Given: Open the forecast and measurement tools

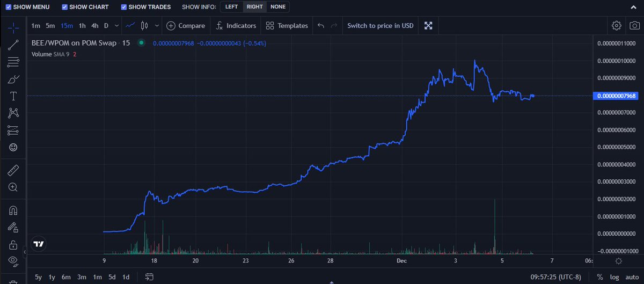Looking at the screenshot, I should pos(13,130).
